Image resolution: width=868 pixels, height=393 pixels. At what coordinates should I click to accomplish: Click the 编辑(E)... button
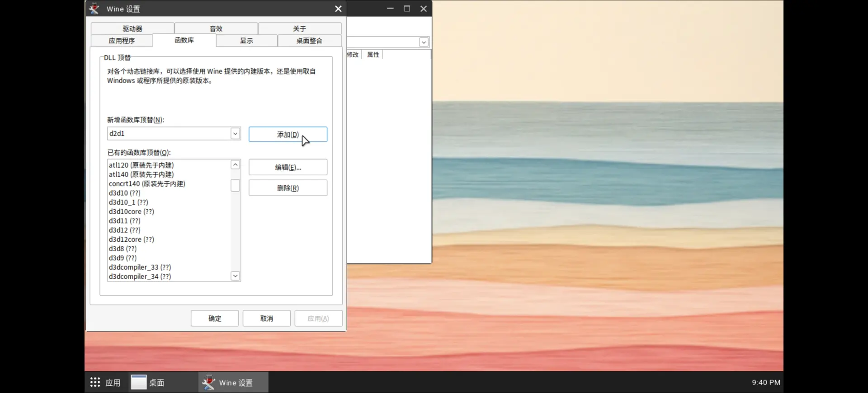[x=288, y=167]
